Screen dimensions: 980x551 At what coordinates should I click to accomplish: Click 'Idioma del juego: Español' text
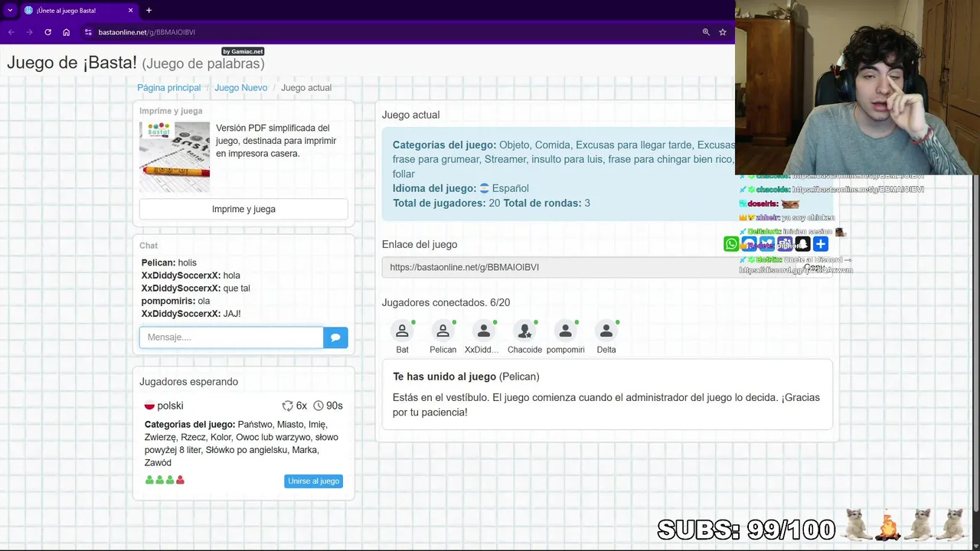point(461,188)
